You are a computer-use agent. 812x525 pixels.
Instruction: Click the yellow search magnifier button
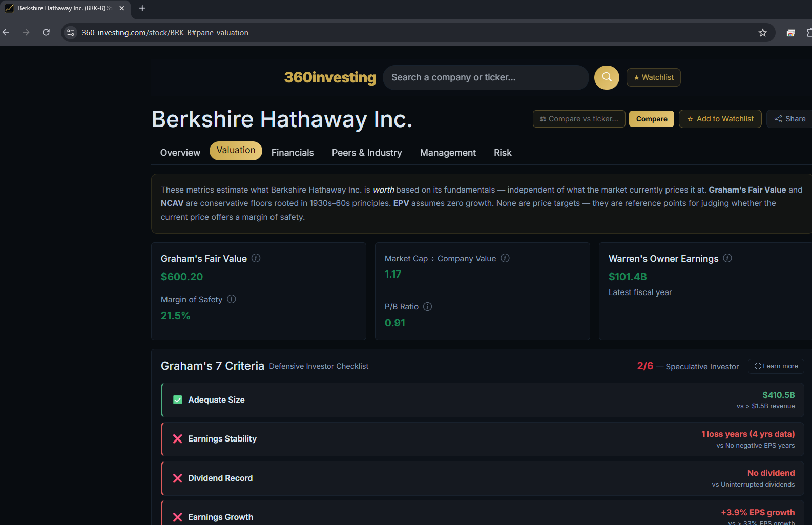[607, 77]
